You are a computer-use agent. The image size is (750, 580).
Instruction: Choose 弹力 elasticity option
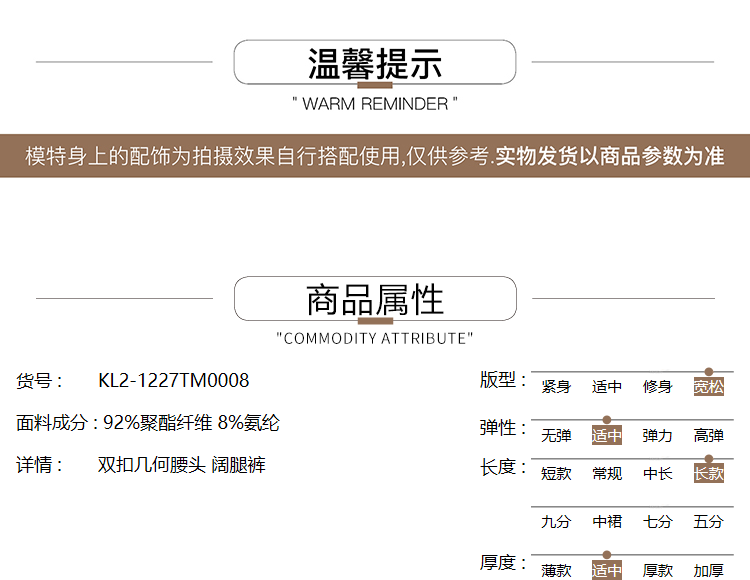[657, 436]
